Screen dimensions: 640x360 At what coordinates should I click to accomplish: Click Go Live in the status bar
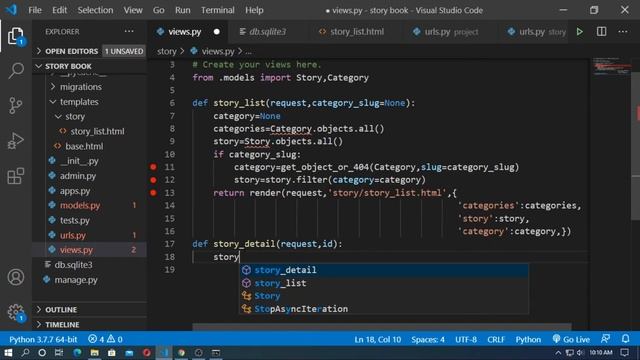pos(571,339)
